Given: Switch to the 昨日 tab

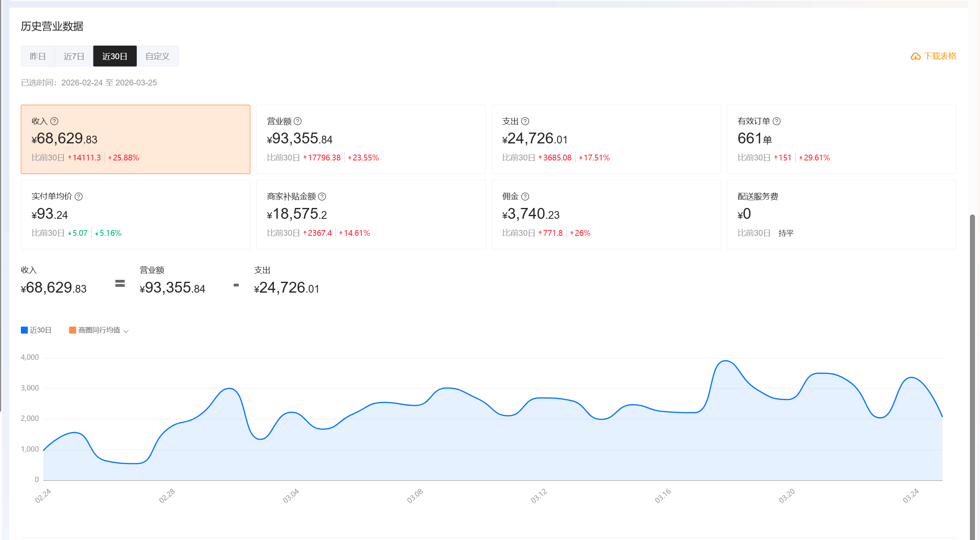Looking at the screenshot, I should click(x=38, y=56).
